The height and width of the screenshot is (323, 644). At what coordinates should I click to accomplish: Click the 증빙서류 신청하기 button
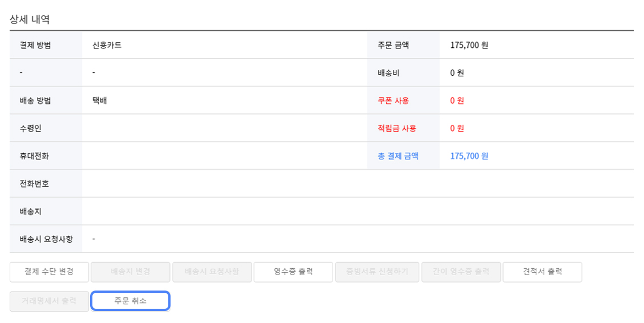point(376,272)
